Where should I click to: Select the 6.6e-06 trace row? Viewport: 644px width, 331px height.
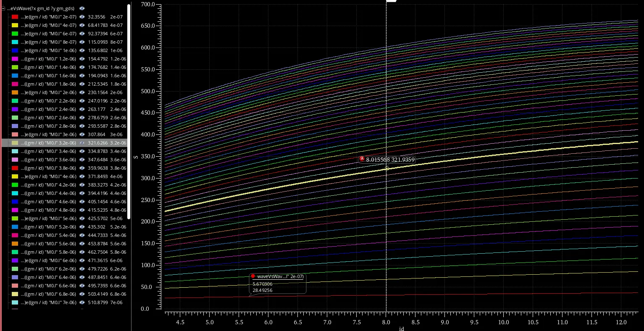coord(64,286)
